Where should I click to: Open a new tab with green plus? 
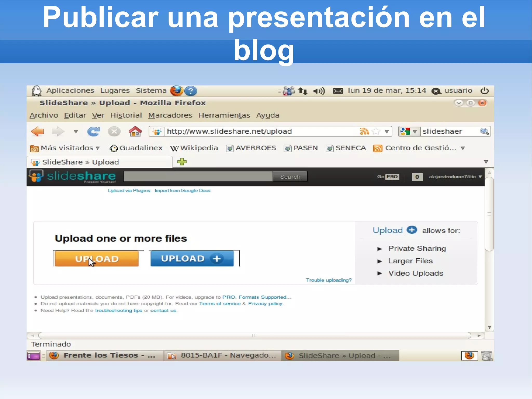click(182, 162)
